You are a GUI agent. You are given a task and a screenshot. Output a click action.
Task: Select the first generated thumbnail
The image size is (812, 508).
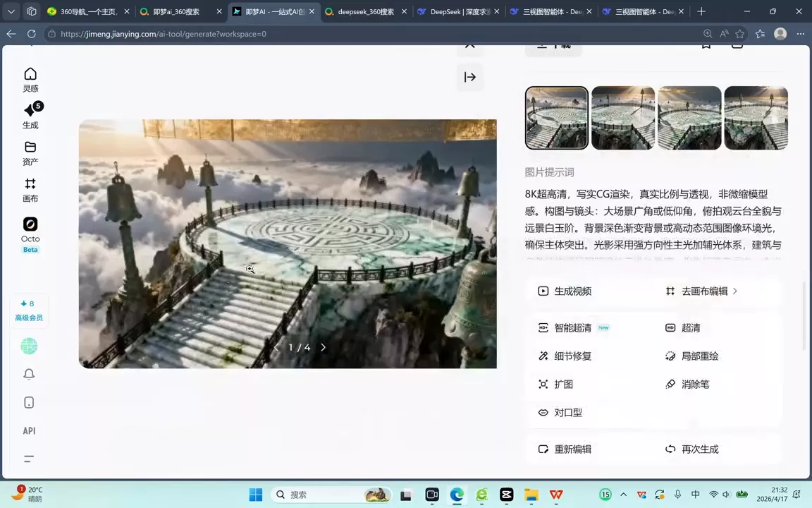tap(557, 118)
